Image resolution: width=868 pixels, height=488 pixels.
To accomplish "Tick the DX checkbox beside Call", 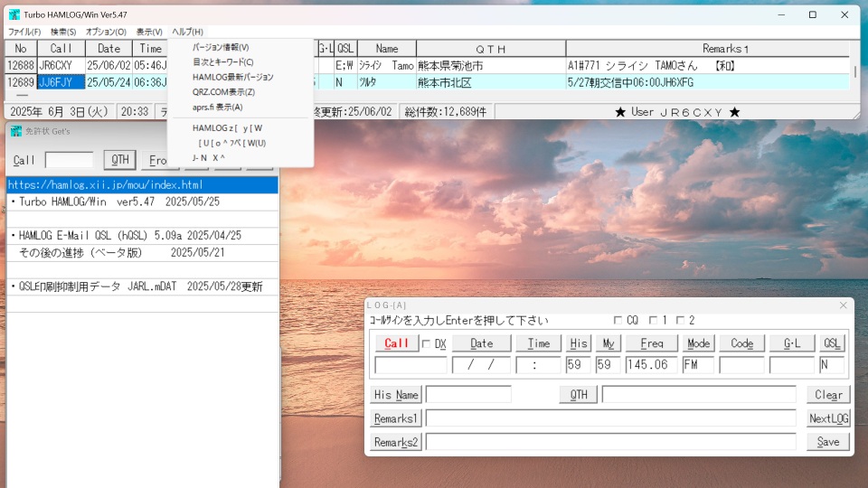I will tap(427, 343).
